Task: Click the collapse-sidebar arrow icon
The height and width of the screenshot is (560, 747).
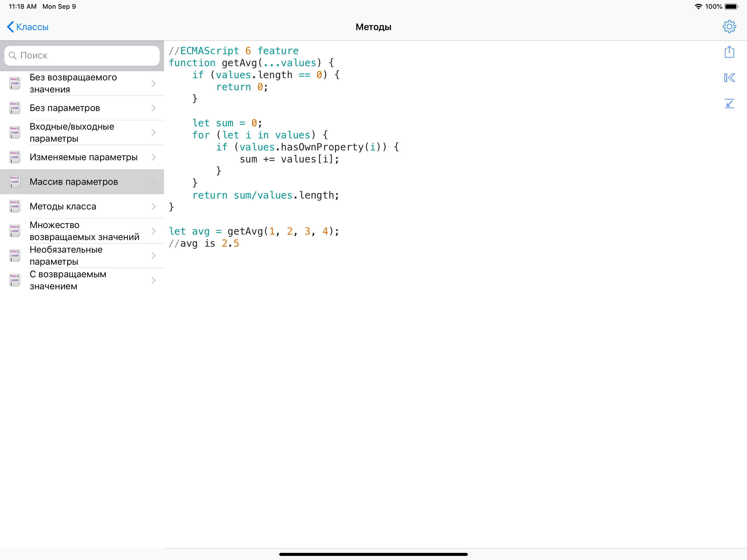Action: [x=729, y=78]
